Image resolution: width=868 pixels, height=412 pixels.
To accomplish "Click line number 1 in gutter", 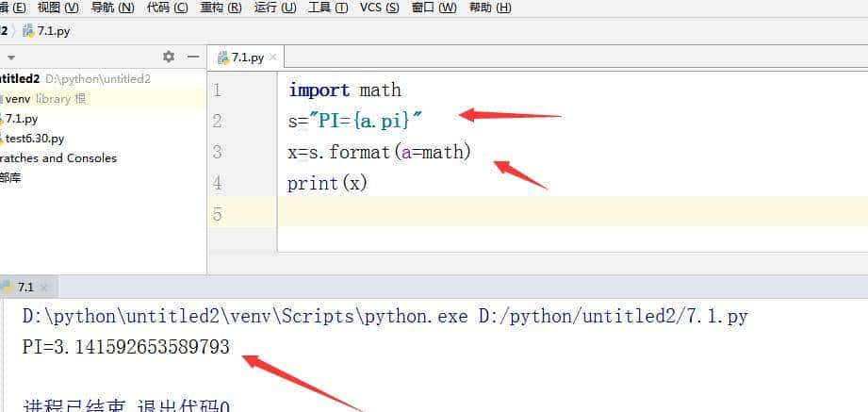I will pyautogui.click(x=217, y=90).
